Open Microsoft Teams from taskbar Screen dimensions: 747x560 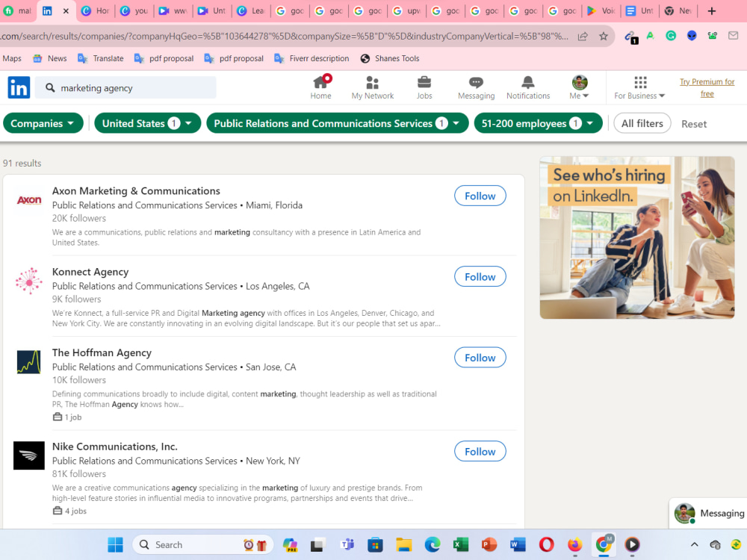[x=347, y=544]
